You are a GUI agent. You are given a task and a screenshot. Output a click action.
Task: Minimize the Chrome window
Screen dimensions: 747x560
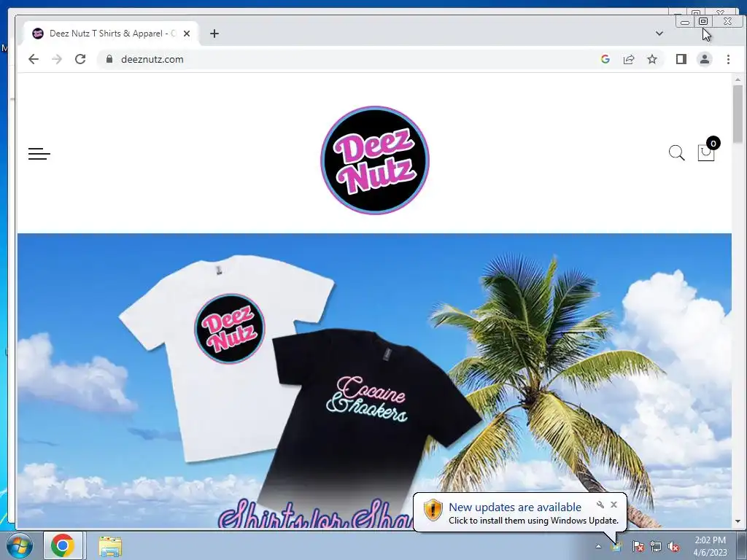(x=685, y=21)
